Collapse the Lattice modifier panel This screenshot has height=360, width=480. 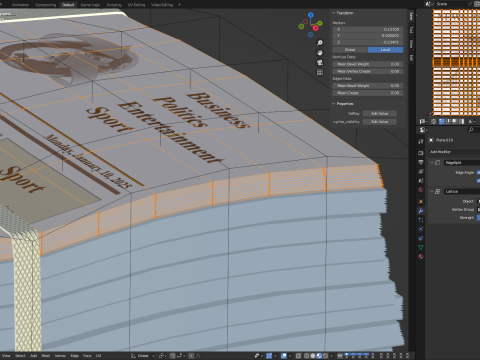point(432,191)
